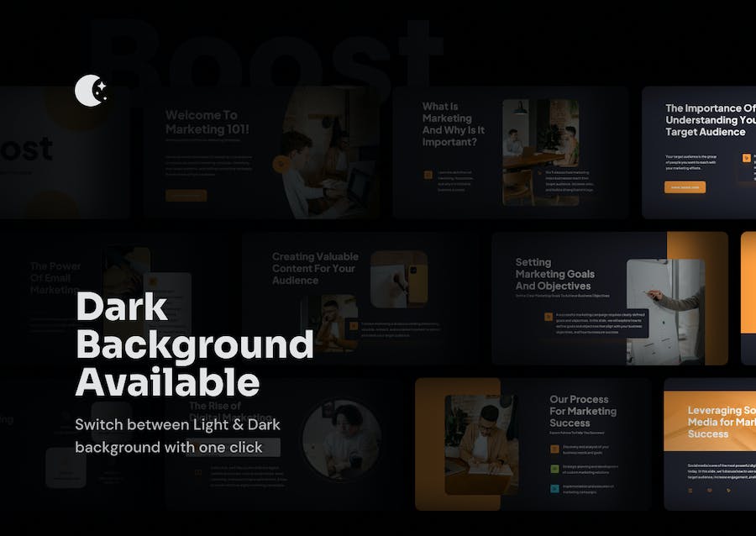Select the Our Process For Marketing Success heading

[x=582, y=411]
